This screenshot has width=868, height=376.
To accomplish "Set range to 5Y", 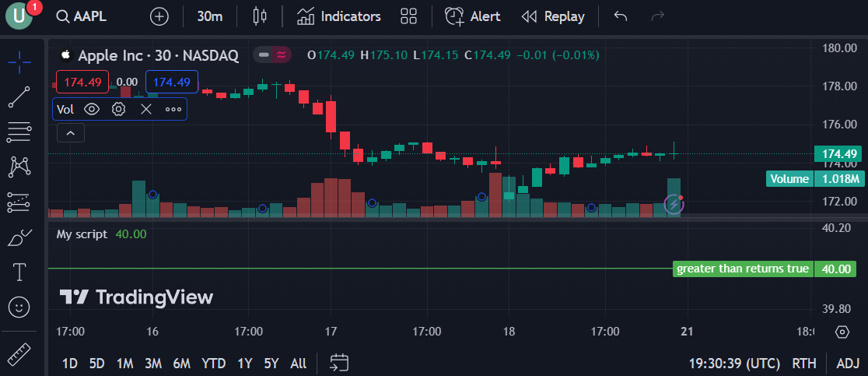I will (271, 364).
